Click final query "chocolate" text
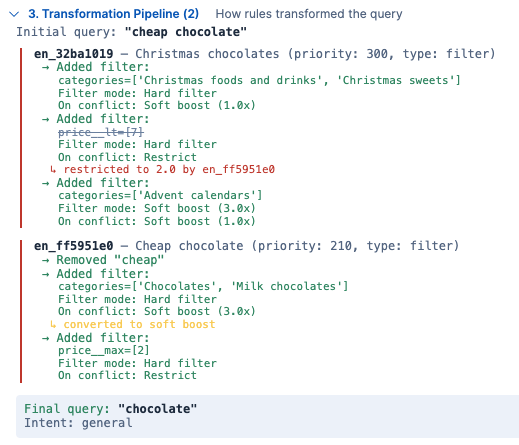This screenshot has height=445, width=519. [158, 409]
